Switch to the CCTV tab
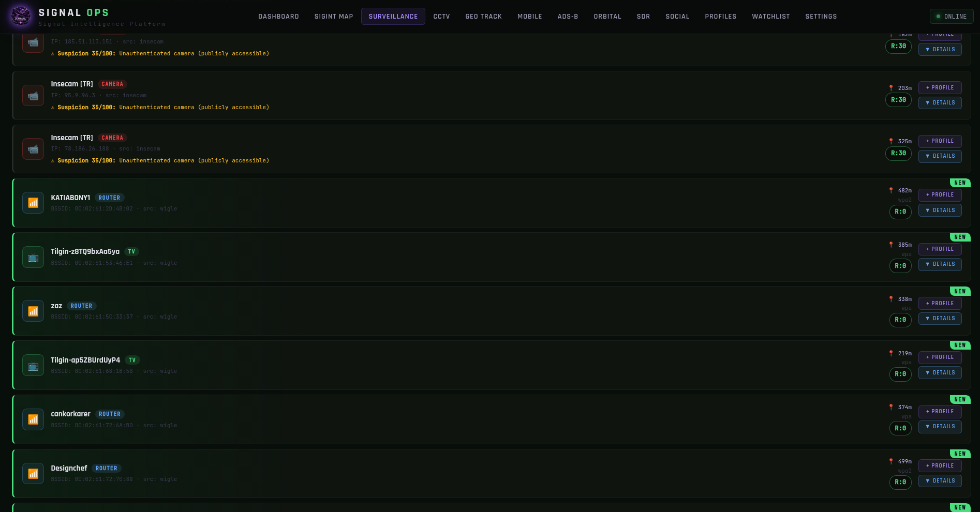Image resolution: width=980 pixels, height=512 pixels. [x=441, y=17]
